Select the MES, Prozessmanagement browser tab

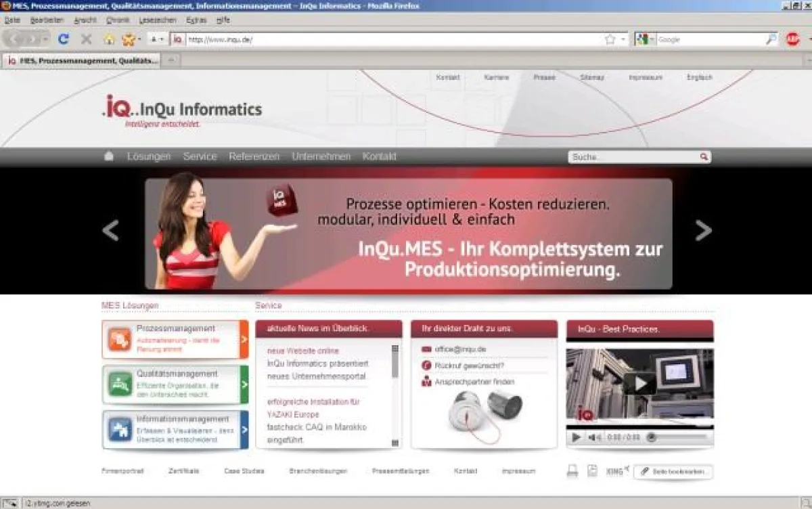(83, 60)
